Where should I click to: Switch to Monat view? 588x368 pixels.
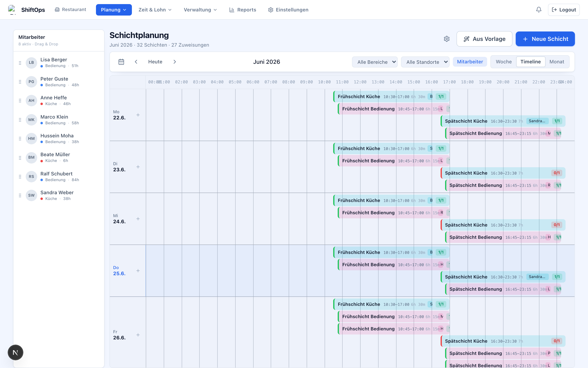(x=557, y=62)
